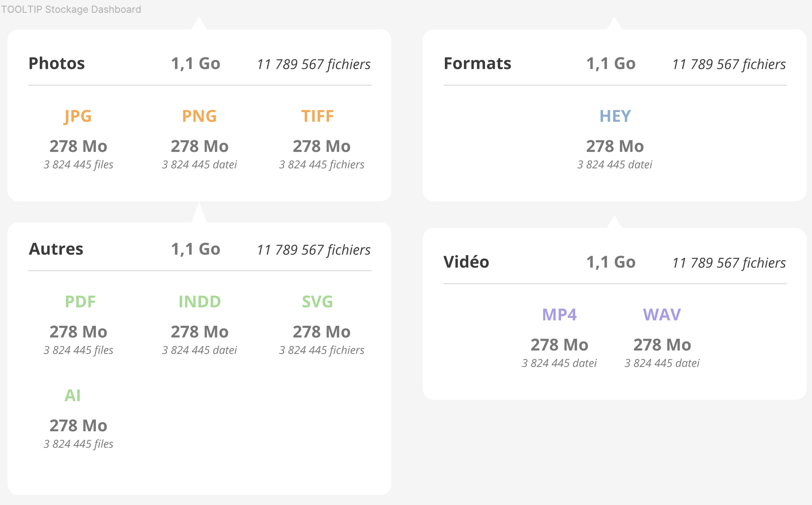Click the 11 789 567 fichiers count on Formats
Screen dimensions: 812x505
point(729,64)
